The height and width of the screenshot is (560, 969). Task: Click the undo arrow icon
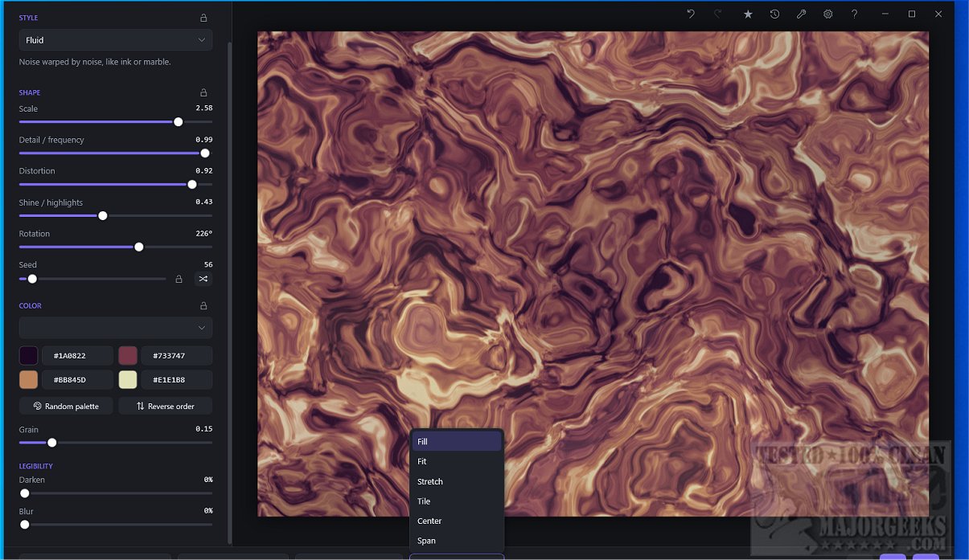tap(691, 14)
